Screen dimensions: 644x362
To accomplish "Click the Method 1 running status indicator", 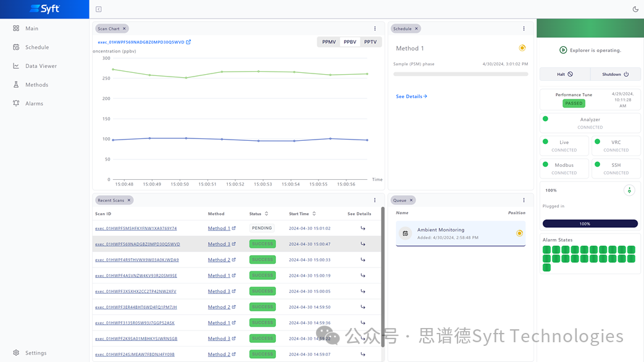I will pyautogui.click(x=522, y=48).
